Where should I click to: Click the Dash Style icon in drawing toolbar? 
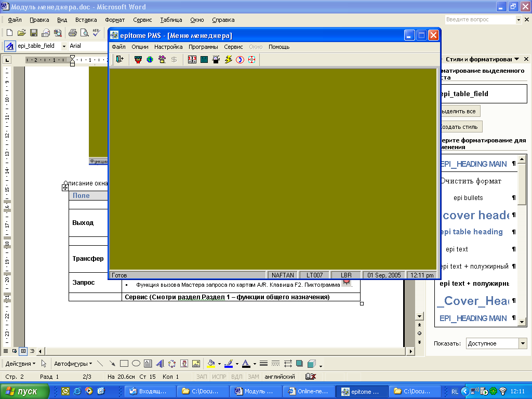pyautogui.click(x=275, y=364)
